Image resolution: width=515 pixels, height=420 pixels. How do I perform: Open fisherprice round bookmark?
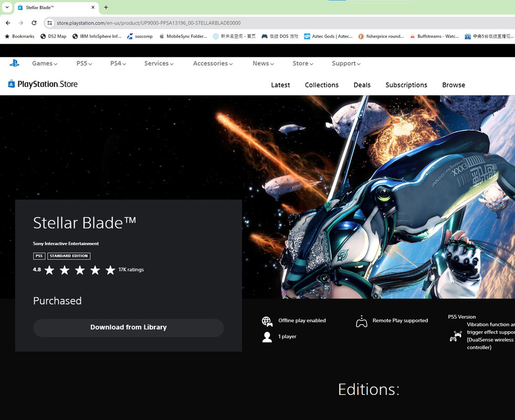tap(381, 36)
